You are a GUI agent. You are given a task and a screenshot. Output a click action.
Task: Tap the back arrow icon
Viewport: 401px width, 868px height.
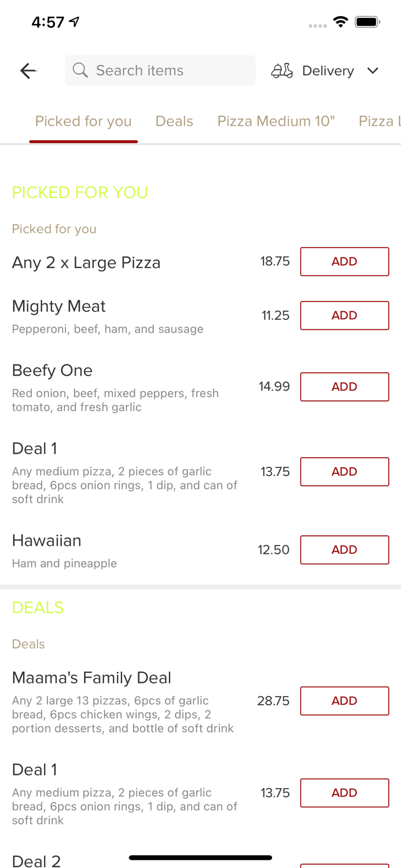point(28,71)
